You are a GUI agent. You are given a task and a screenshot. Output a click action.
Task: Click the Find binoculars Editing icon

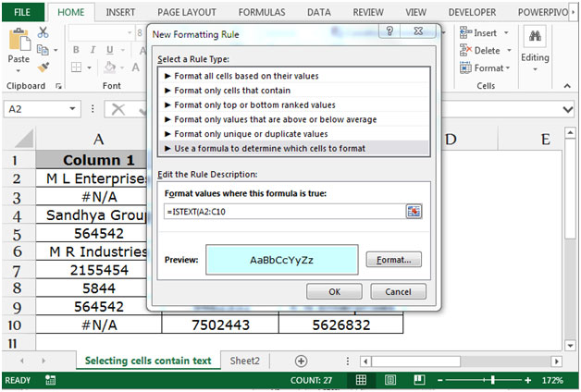click(x=535, y=36)
